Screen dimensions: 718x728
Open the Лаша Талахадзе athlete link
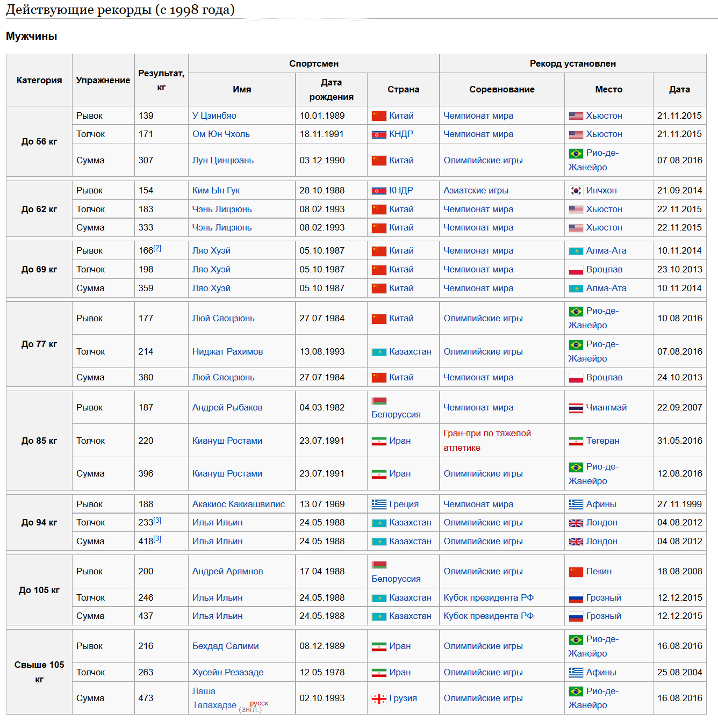[214, 698]
